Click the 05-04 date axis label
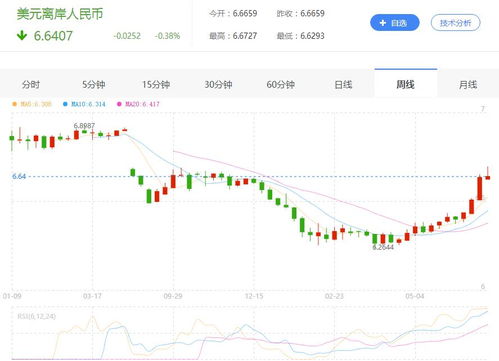 pos(415,296)
